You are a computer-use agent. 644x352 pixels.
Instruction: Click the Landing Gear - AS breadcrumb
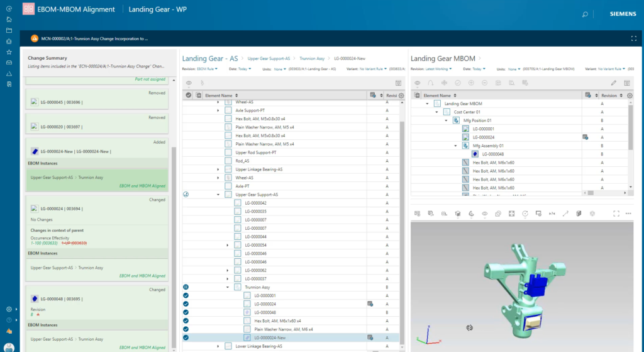coord(210,59)
